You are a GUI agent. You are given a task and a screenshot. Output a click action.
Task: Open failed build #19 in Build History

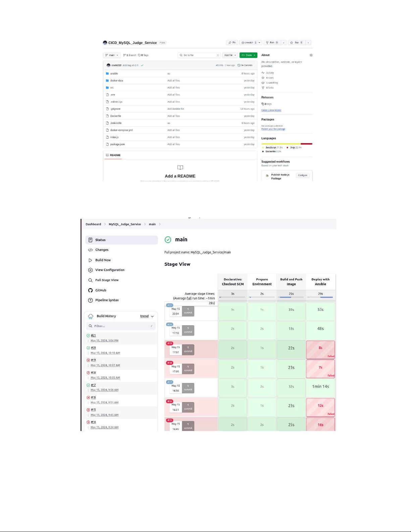click(x=93, y=360)
